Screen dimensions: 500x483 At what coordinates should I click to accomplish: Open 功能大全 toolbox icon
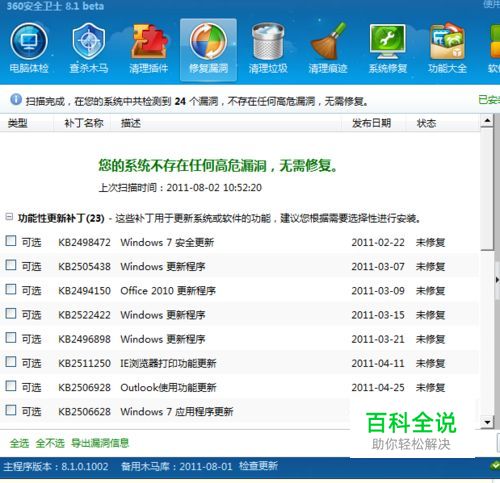click(x=447, y=48)
